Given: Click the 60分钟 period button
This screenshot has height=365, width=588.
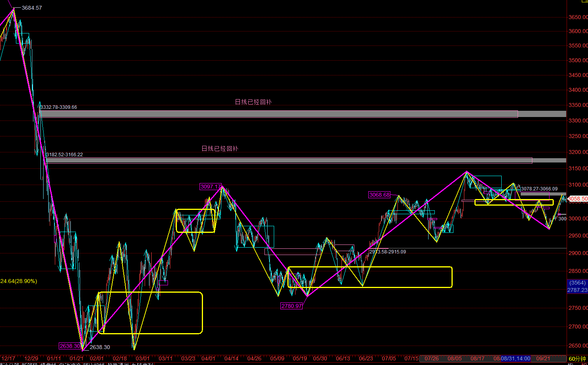Looking at the screenshot, I should (x=577, y=358).
